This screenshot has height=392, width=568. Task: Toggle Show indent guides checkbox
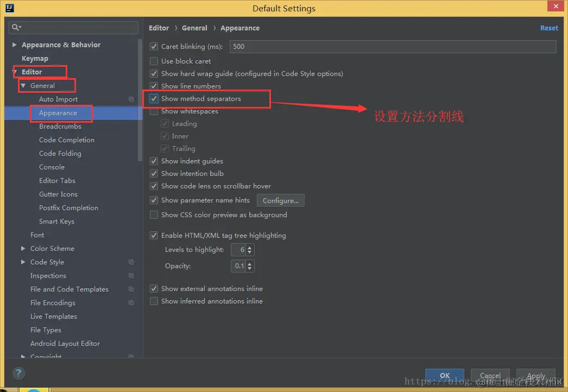(x=154, y=161)
